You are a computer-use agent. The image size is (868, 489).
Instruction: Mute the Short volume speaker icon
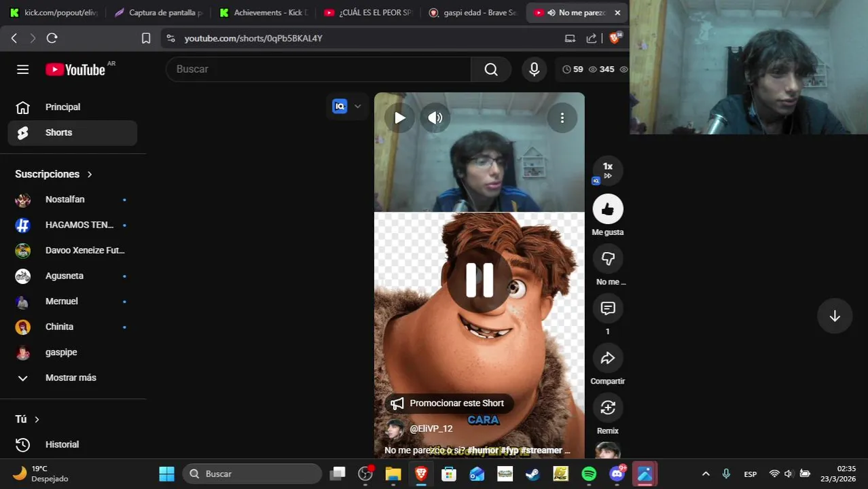(435, 117)
